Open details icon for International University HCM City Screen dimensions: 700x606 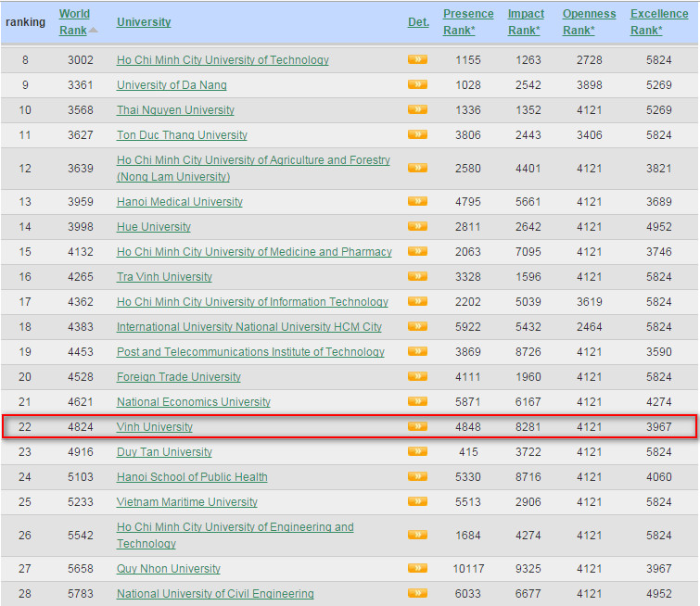tap(417, 326)
